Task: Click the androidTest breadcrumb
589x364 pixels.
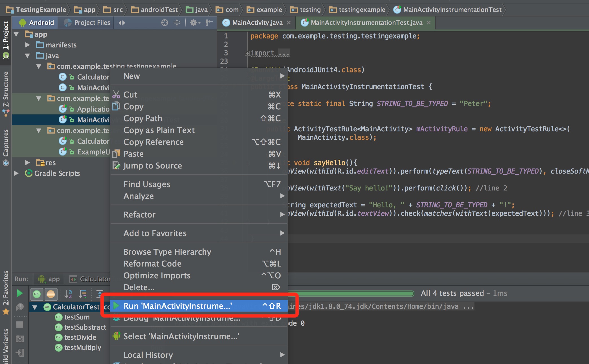Action: click(155, 10)
